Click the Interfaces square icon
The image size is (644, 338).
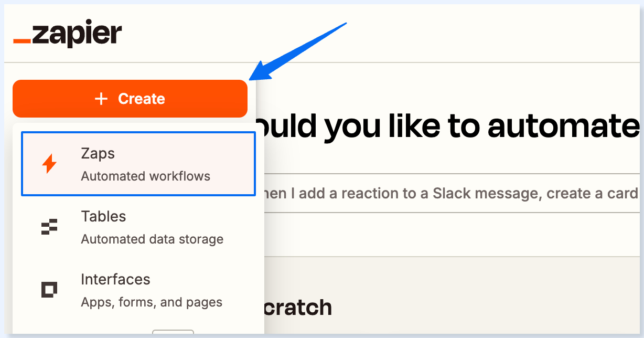coord(49,290)
